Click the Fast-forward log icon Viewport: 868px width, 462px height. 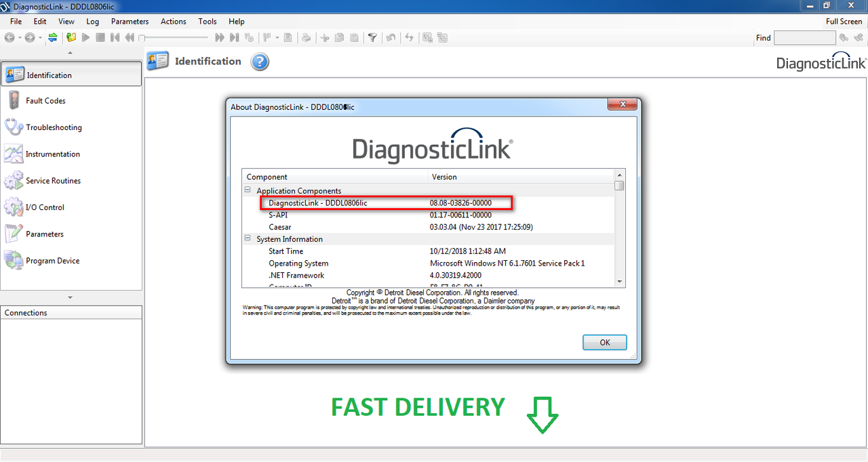coord(220,37)
